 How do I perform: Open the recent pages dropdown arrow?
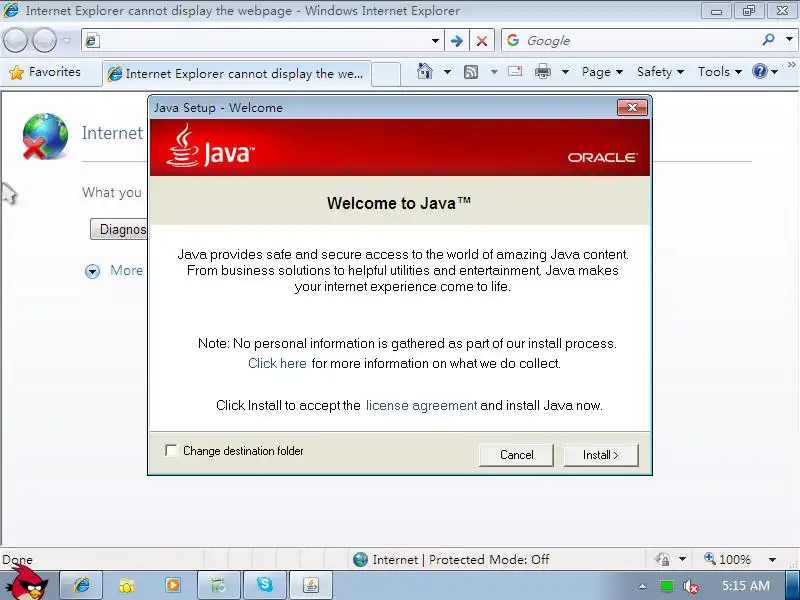point(66,41)
